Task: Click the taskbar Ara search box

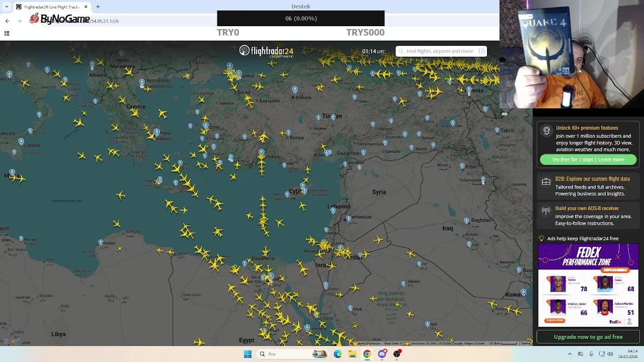Action: pos(293,354)
